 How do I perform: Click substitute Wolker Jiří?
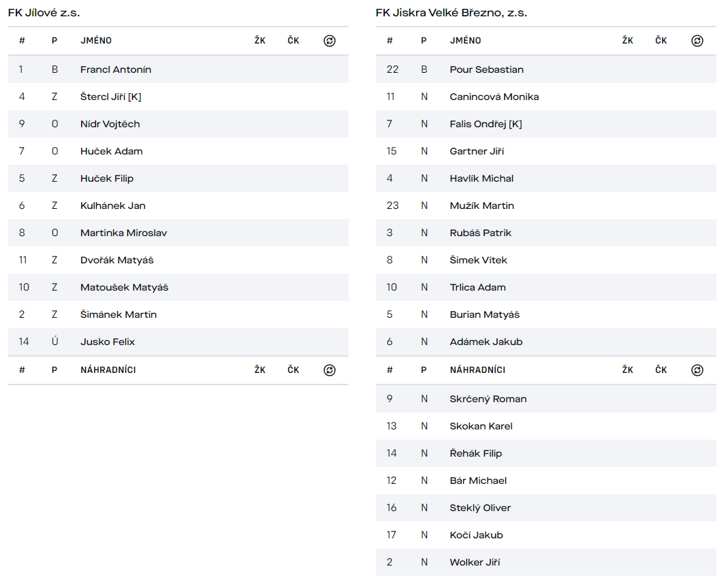(475, 562)
